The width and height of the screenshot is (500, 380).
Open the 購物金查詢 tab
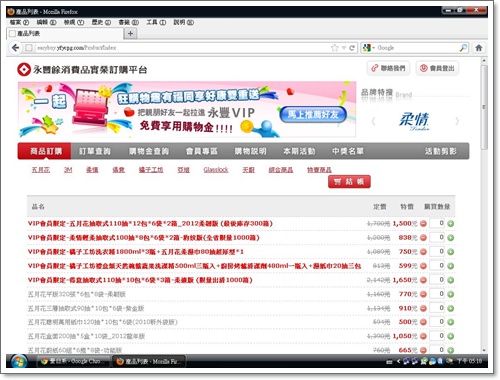pyautogui.click(x=149, y=151)
